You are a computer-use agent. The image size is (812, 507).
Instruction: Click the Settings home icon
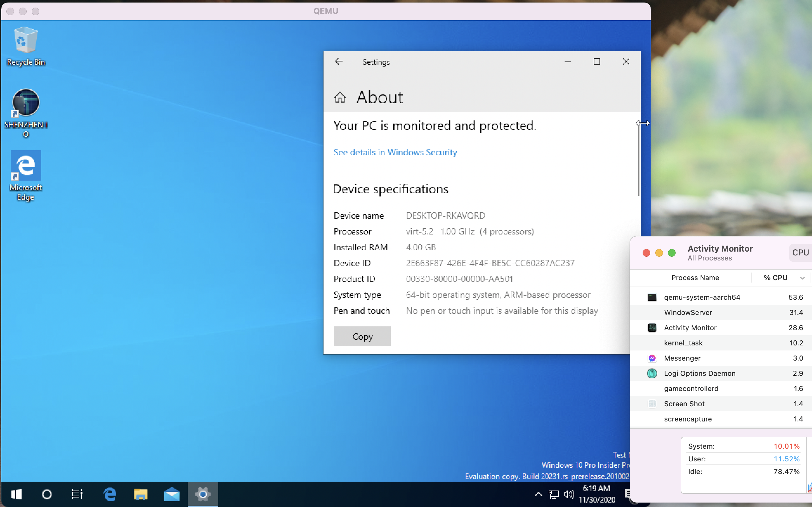[x=340, y=97]
